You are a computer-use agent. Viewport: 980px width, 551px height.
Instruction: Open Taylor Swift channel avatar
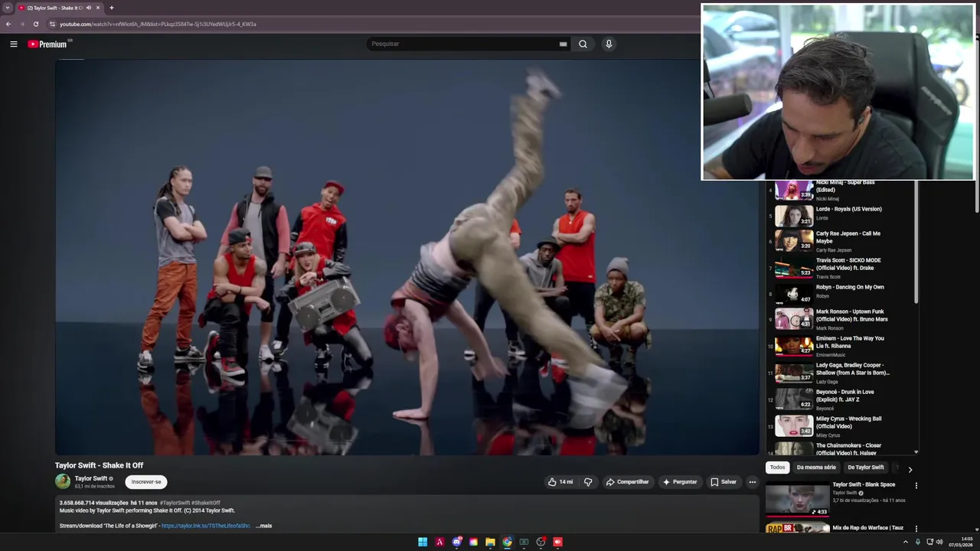click(63, 481)
